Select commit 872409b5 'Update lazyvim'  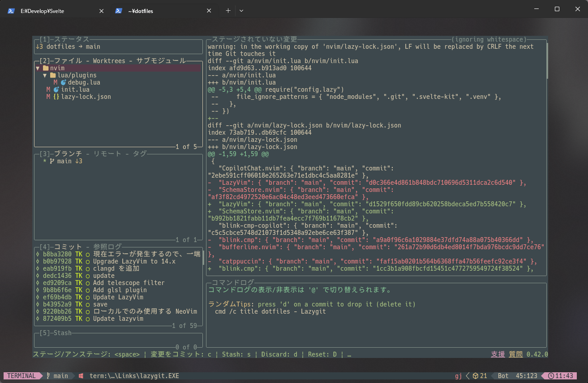coord(118,319)
